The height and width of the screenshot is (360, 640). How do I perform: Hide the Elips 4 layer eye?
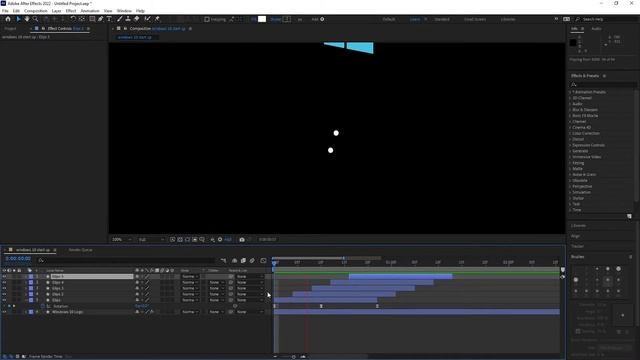click(4, 282)
